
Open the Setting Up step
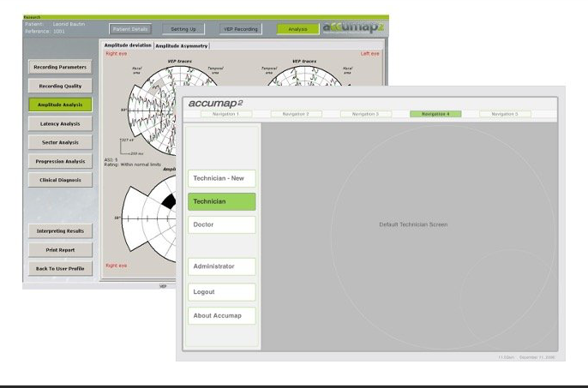pyautogui.click(x=183, y=29)
